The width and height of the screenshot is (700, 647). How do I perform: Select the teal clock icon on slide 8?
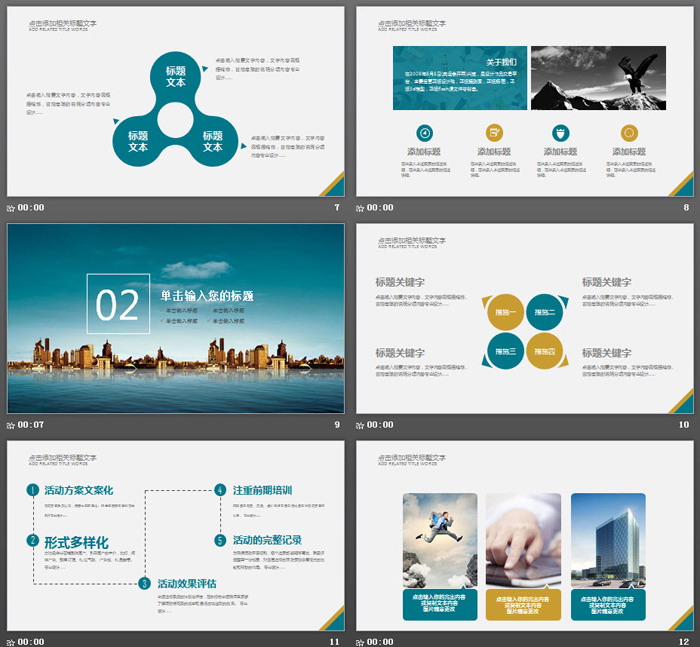[424, 132]
